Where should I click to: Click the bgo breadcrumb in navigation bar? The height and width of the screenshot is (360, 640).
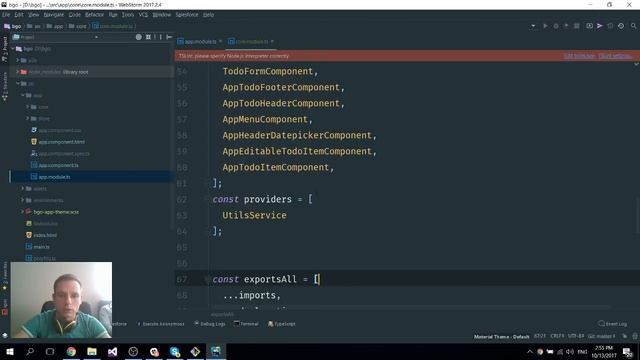click(13, 26)
